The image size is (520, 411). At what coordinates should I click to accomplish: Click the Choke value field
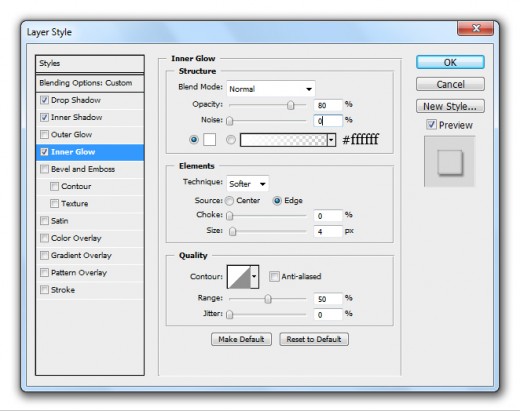pos(328,216)
